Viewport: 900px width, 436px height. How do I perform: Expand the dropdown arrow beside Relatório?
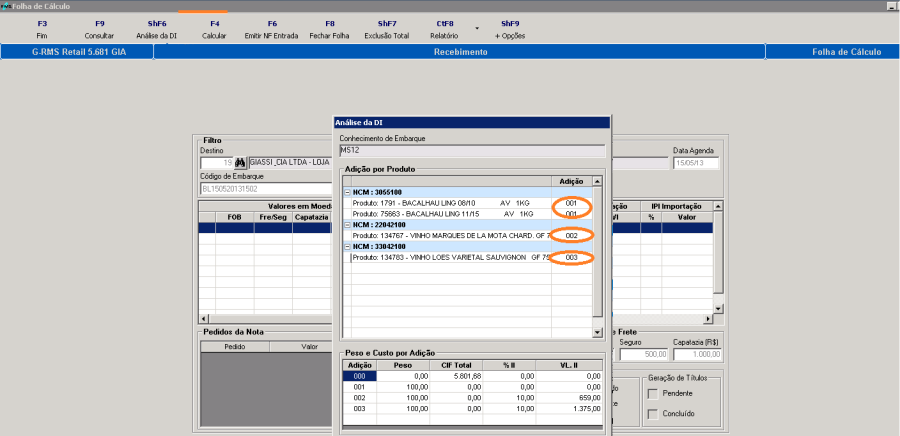[x=476, y=28]
